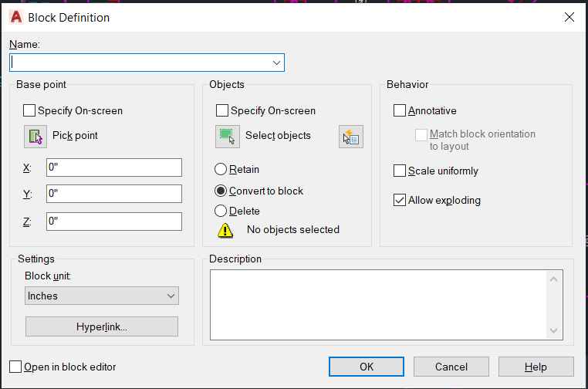Click inside the Description text box
Image resolution: width=588 pixels, height=389 pixels.
(x=378, y=305)
